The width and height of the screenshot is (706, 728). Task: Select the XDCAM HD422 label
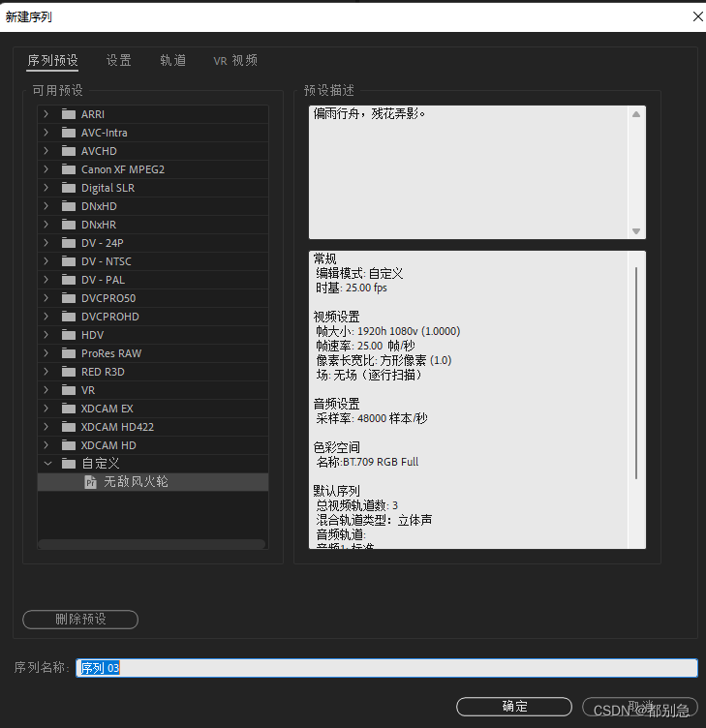[117, 427]
